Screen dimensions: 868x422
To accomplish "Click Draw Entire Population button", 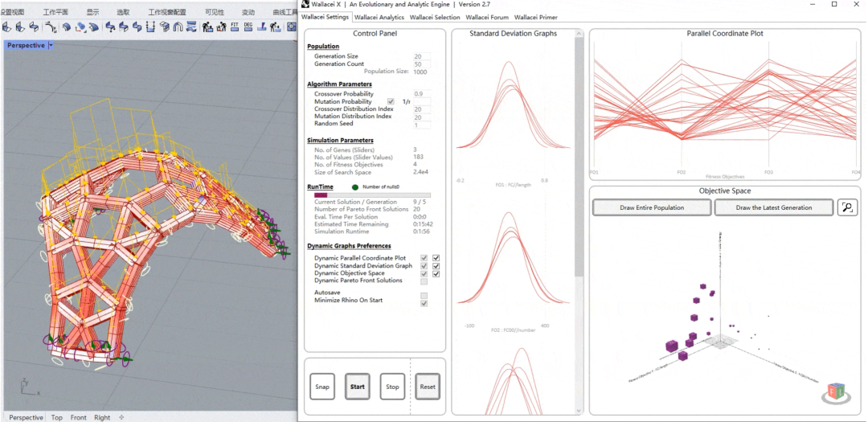I will point(652,207).
